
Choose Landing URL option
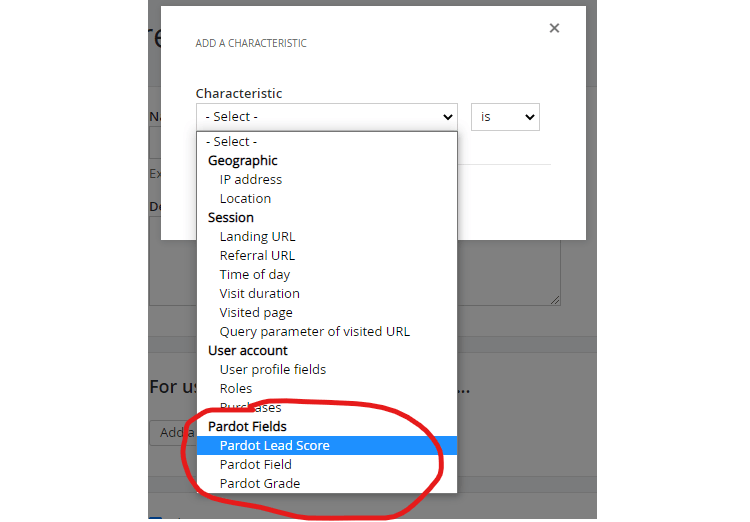257,237
